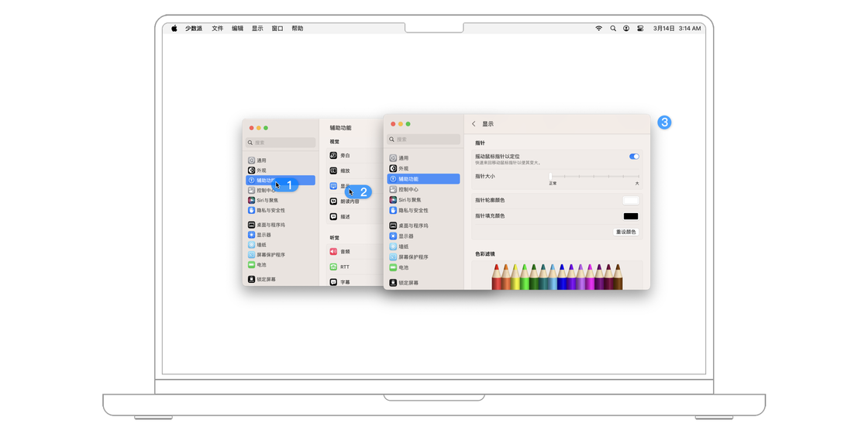Click the 重设颜色 button
The height and width of the screenshot is (434, 868).
point(625,232)
